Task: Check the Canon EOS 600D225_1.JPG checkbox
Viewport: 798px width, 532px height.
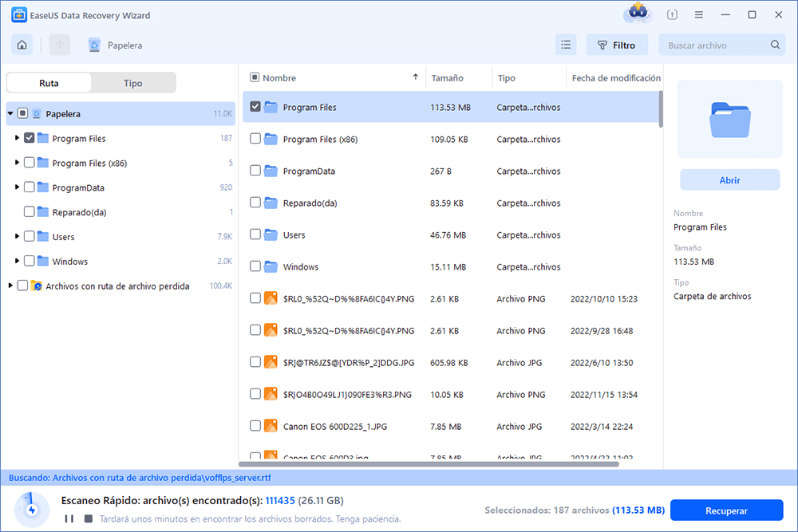Action: 255,425
